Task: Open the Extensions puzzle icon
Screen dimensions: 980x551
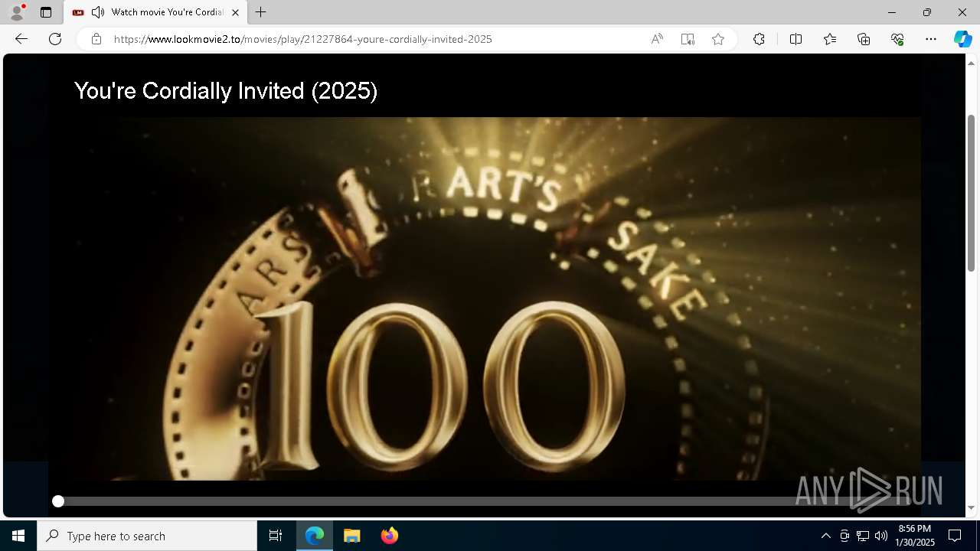Action: click(x=759, y=39)
